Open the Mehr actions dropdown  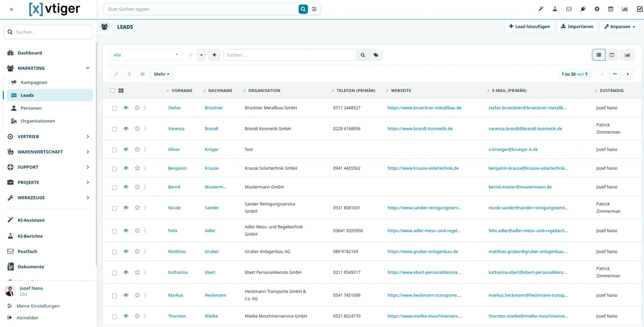click(161, 74)
